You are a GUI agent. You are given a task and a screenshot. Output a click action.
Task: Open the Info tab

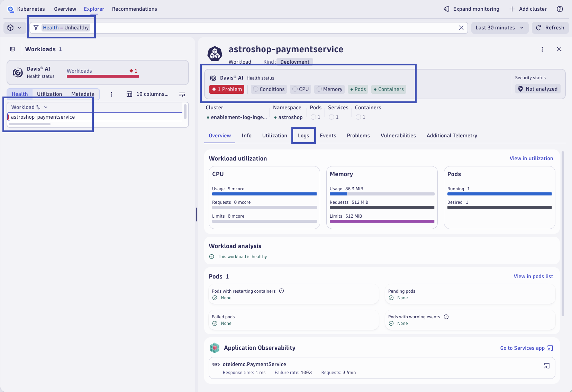point(246,136)
